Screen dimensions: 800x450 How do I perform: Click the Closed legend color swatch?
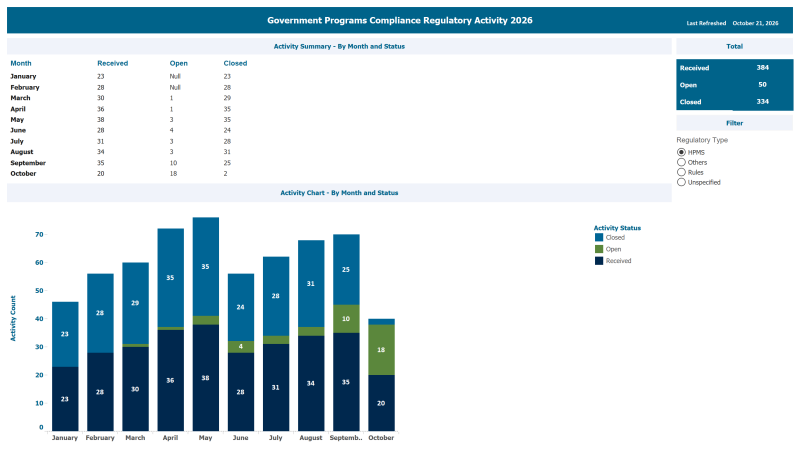click(599, 237)
